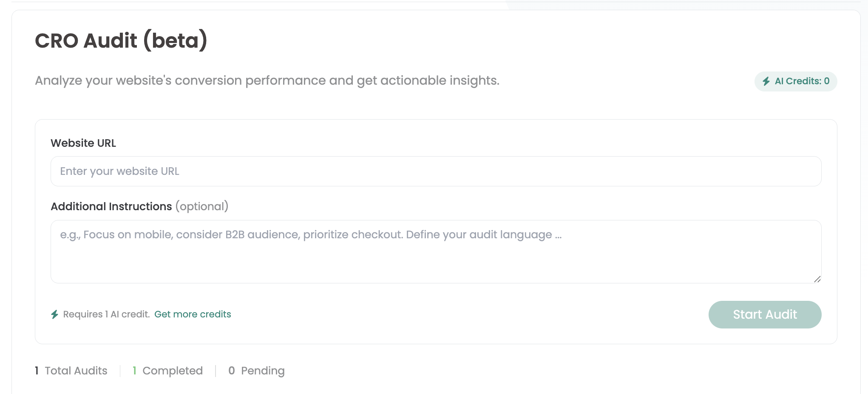
Task: Open the Get more credits link
Action: click(x=193, y=314)
